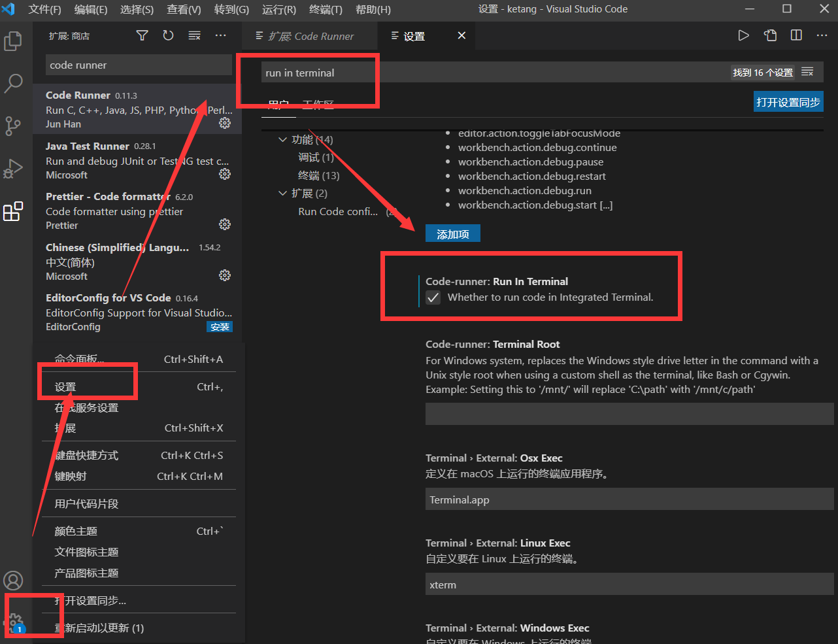Open the Extensions view icon
The image size is (838, 644).
point(13,211)
